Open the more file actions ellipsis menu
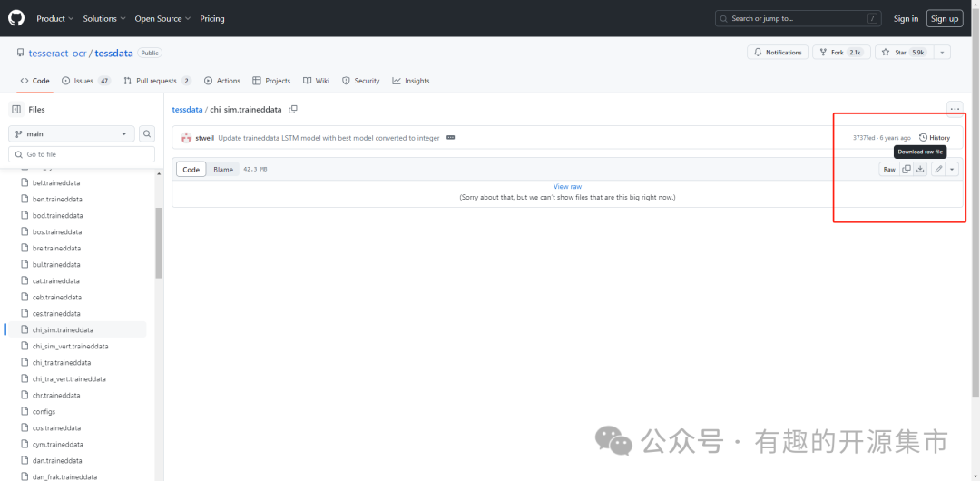 click(955, 109)
